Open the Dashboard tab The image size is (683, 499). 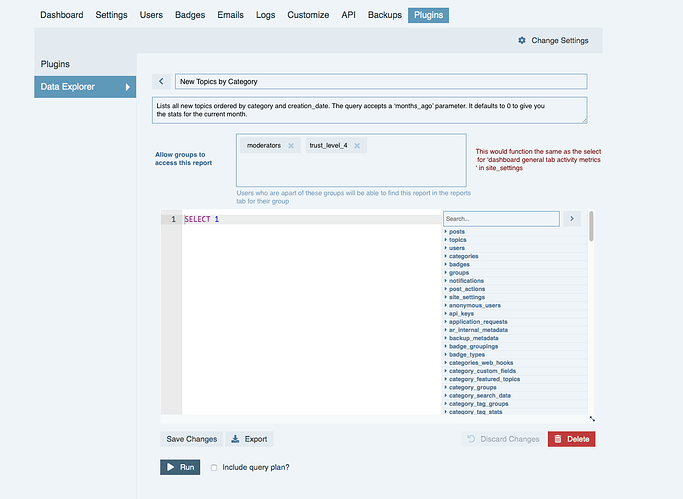(x=62, y=15)
